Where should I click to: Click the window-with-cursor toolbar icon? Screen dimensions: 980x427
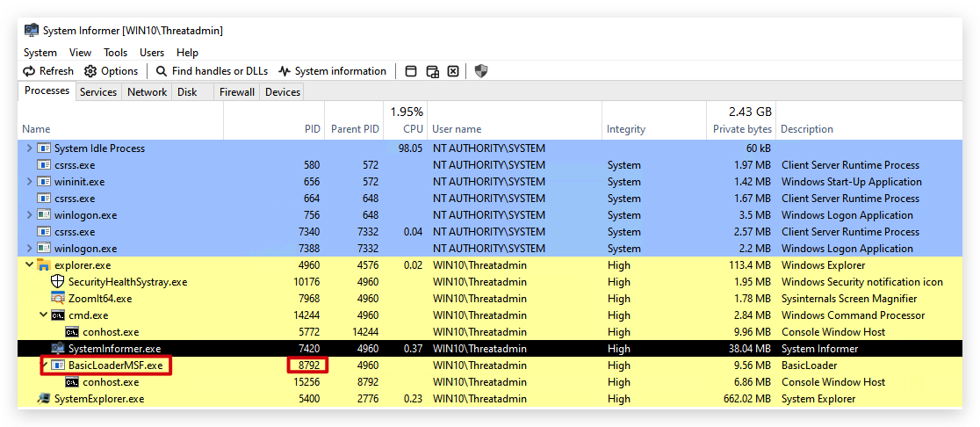click(x=433, y=71)
